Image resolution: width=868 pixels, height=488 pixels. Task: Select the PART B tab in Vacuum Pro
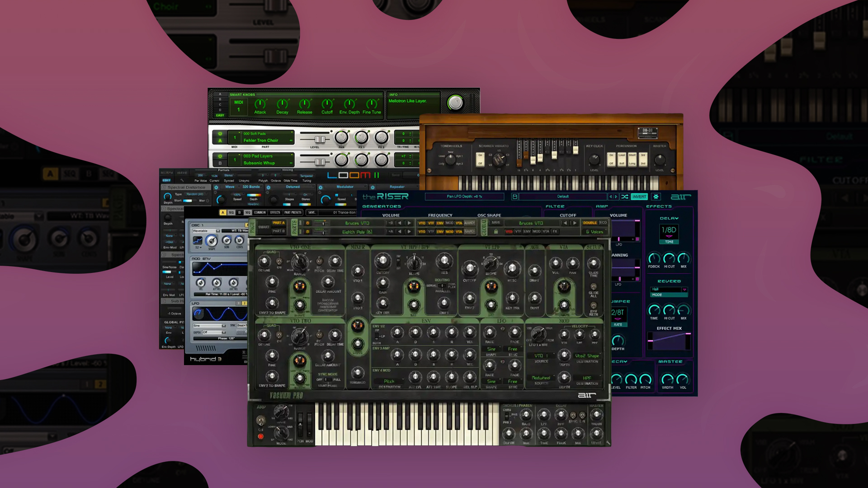[x=278, y=231]
